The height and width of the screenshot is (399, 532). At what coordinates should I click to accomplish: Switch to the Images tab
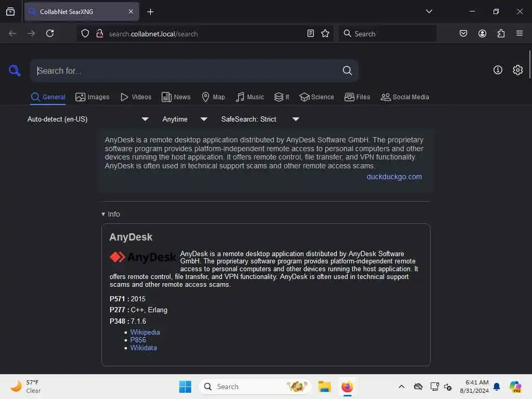coord(92,97)
